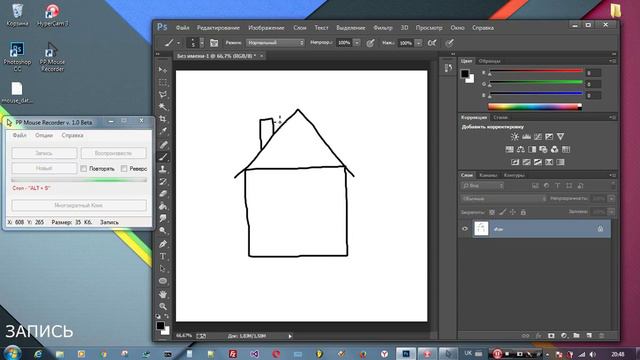Select the Ellipse shape tool
The height and width of the screenshot is (360, 640).
tap(163, 281)
